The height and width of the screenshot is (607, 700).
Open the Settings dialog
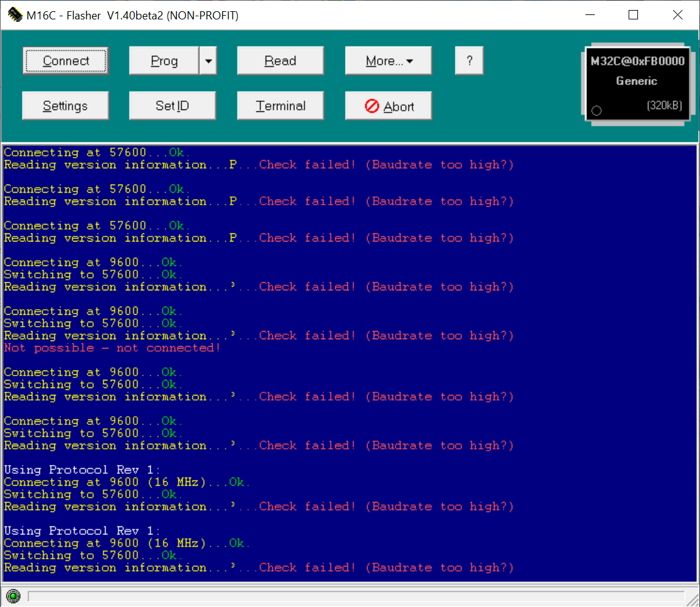point(65,106)
